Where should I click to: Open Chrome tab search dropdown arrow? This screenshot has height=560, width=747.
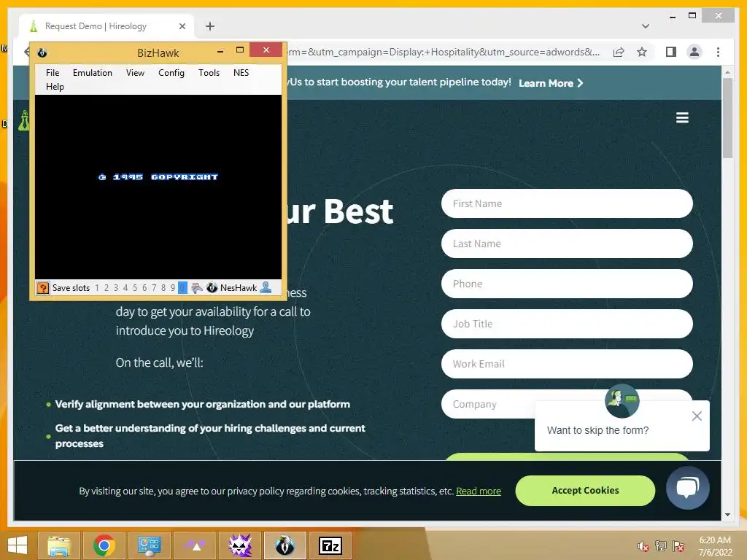point(646,26)
